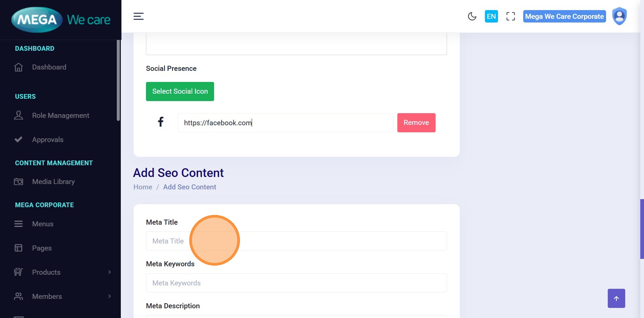This screenshot has height=318, width=644.
Task: Open Role Management in sidebar
Action: [x=60, y=116]
